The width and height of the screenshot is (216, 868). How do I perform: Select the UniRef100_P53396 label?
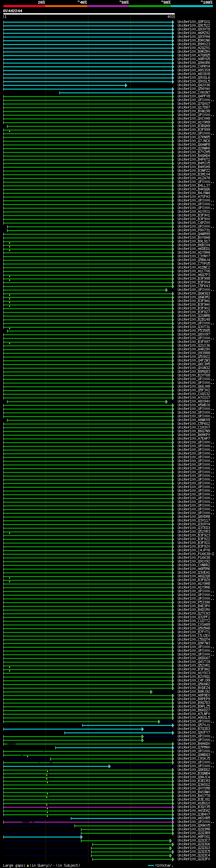[x=194, y=602]
